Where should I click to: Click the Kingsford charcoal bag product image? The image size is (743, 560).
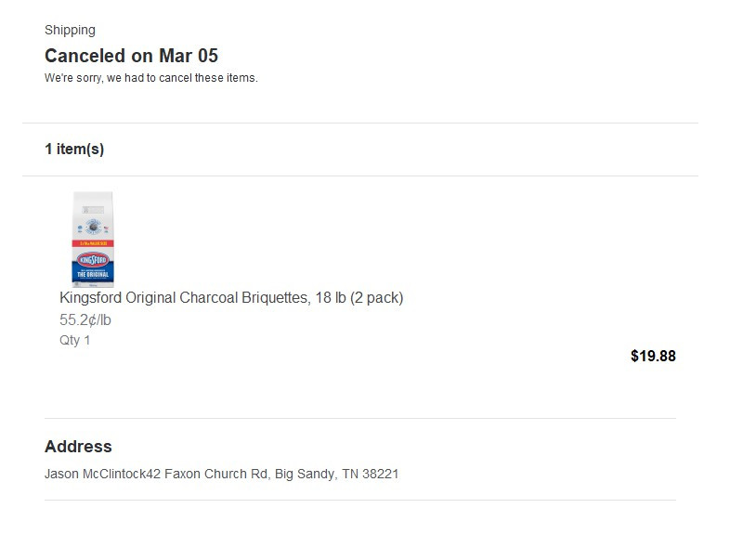93,239
